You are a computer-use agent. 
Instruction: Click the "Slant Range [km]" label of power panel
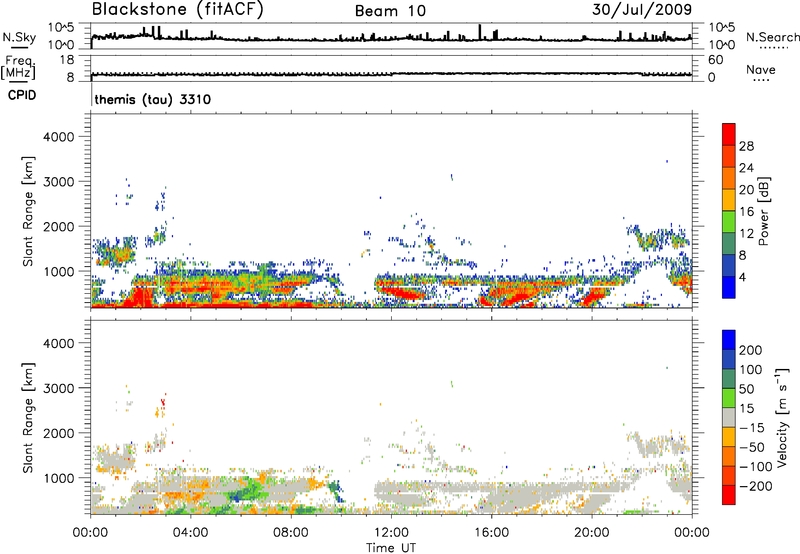click(x=28, y=211)
